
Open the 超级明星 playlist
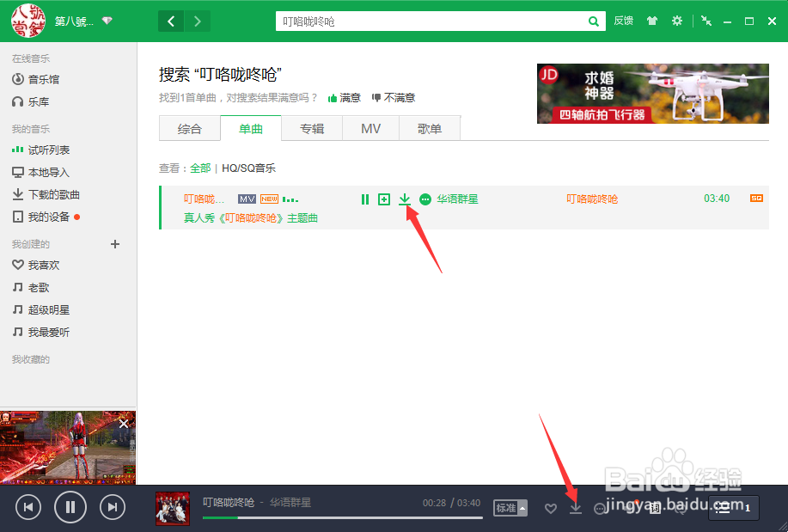pos(40,309)
